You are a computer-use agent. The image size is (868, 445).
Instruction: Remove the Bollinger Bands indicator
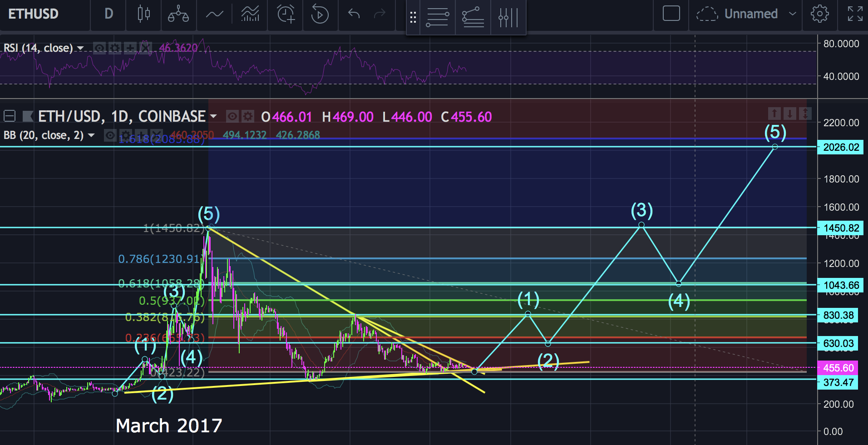(x=156, y=135)
